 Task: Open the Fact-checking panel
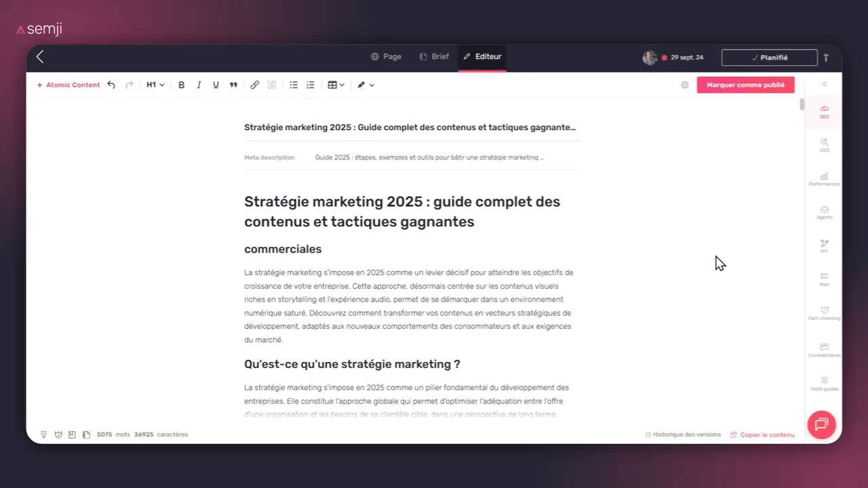pos(824,312)
